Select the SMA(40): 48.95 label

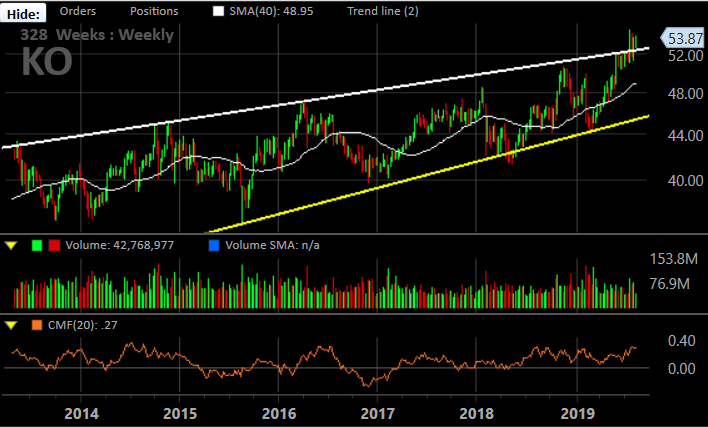tap(271, 11)
